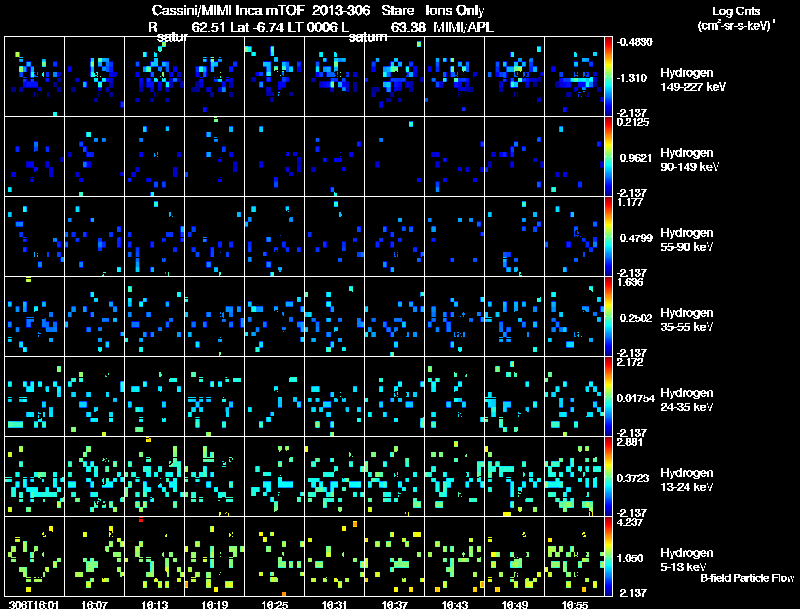Click the '16:13' time axis label
This screenshot has width=800, height=609.
[155, 605]
